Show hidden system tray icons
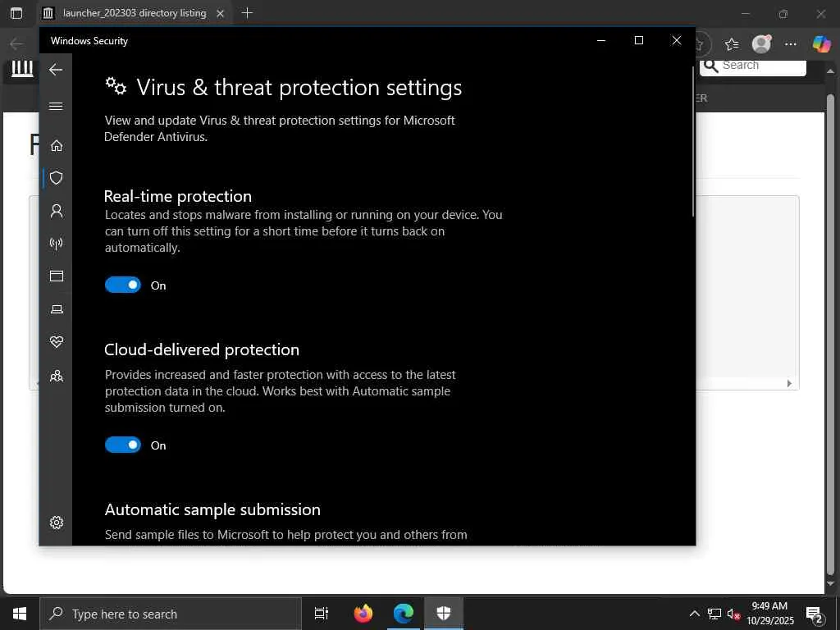This screenshot has width=840, height=630. [694, 614]
